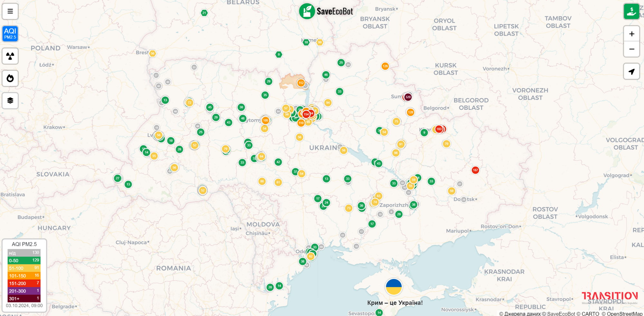
Task: Click the yellow 98 station marker
Action: (x=396, y=153)
